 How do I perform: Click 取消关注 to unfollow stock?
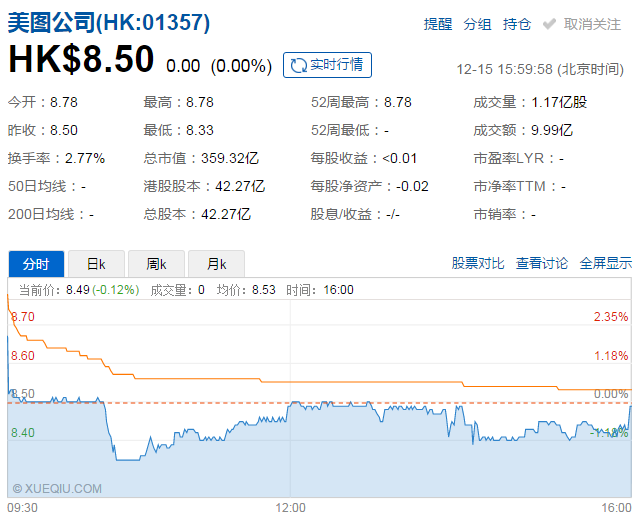(x=592, y=24)
